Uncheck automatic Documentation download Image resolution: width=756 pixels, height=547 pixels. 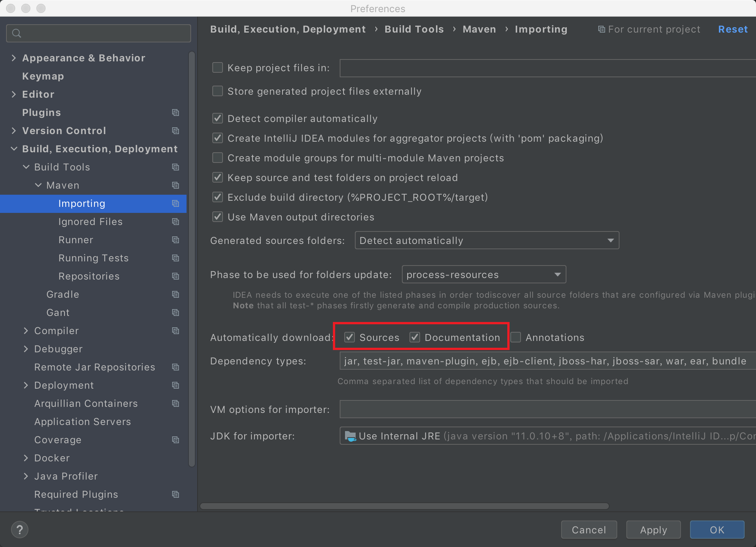tap(415, 337)
